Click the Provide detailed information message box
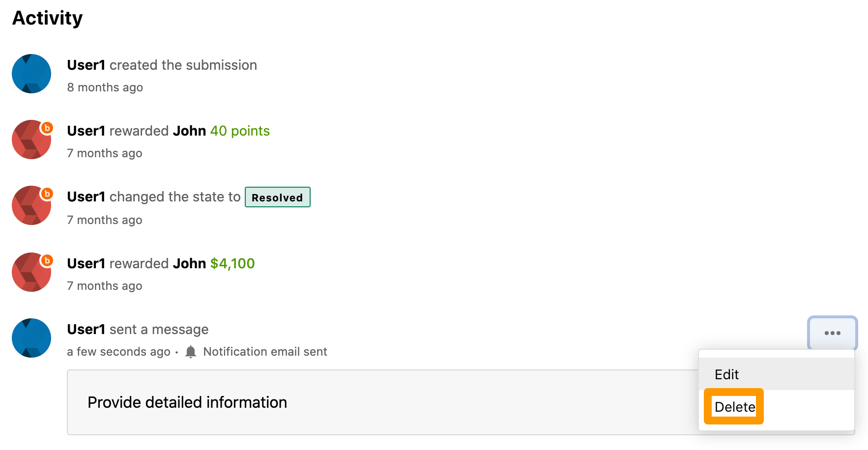 pyautogui.click(x=383, y=402)
